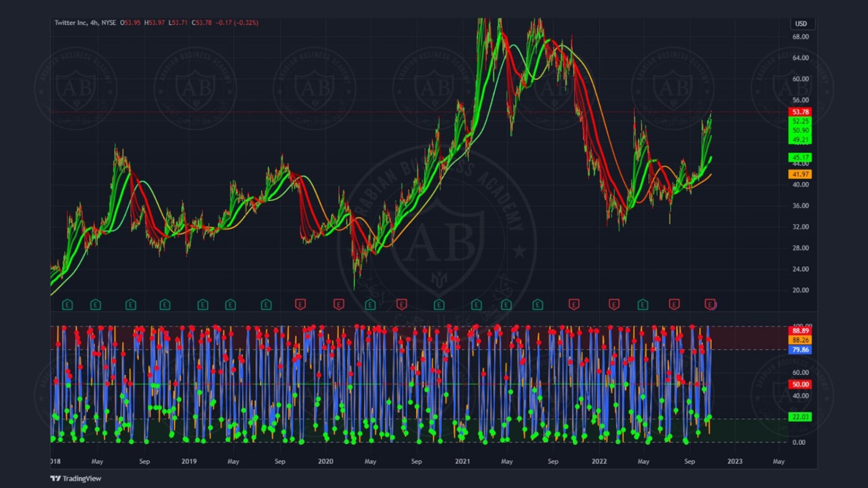Open the February 2019 green earnings marker

pyautogui.click(x=203, y=304)
